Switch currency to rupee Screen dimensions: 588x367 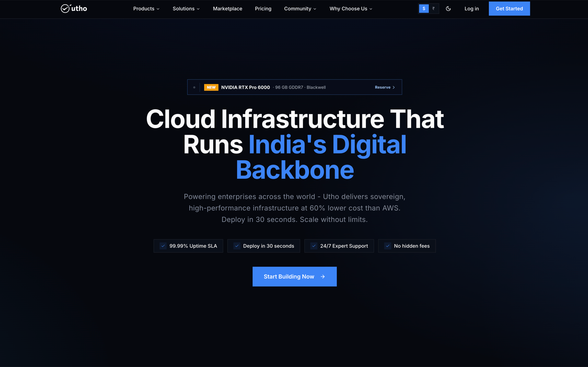(433, 8)
